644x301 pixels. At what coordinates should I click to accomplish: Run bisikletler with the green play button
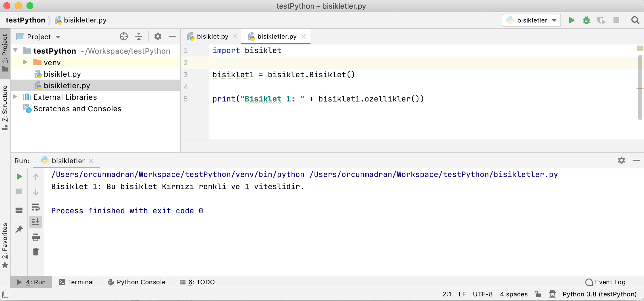(572, 20)
